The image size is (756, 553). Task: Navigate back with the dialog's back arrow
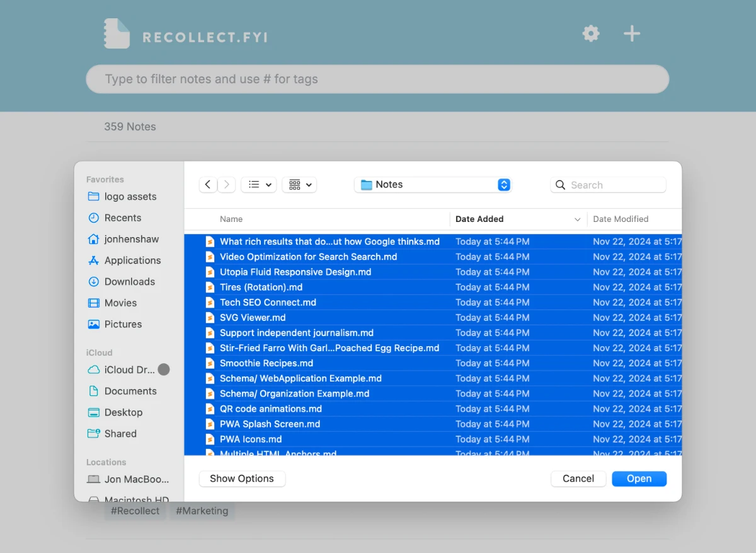pyautogui.click(x=208, y=184)
